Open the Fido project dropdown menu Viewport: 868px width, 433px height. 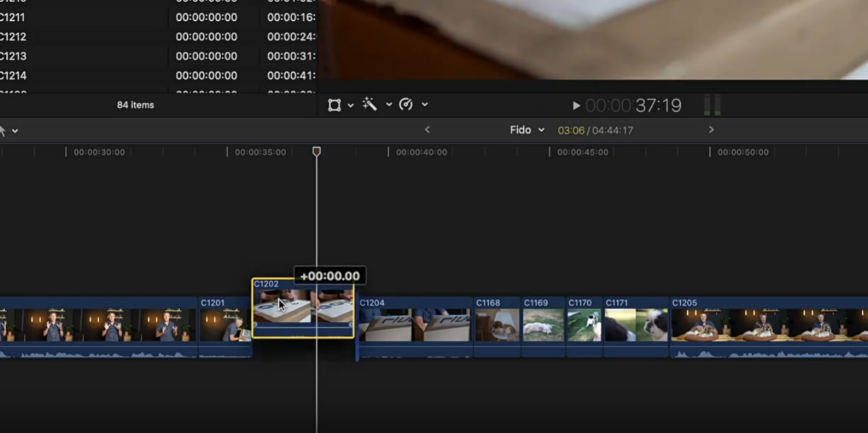527,130
